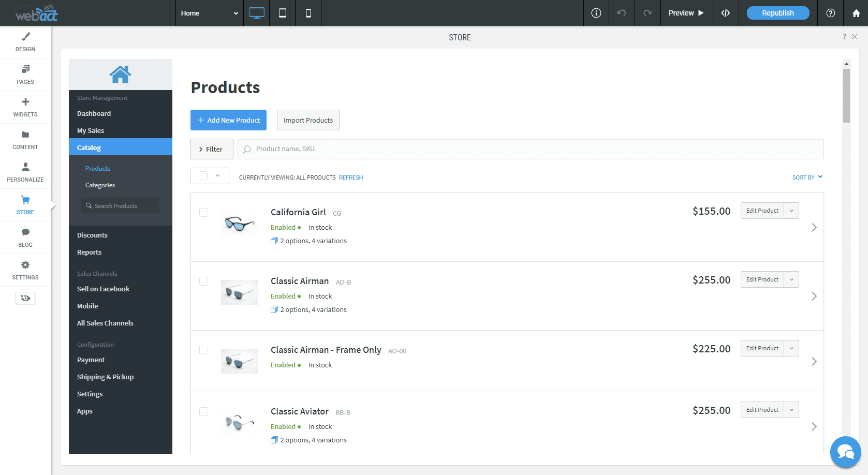Click the undo arrow icon
This screenshot has width=868, height=475.
622,13
